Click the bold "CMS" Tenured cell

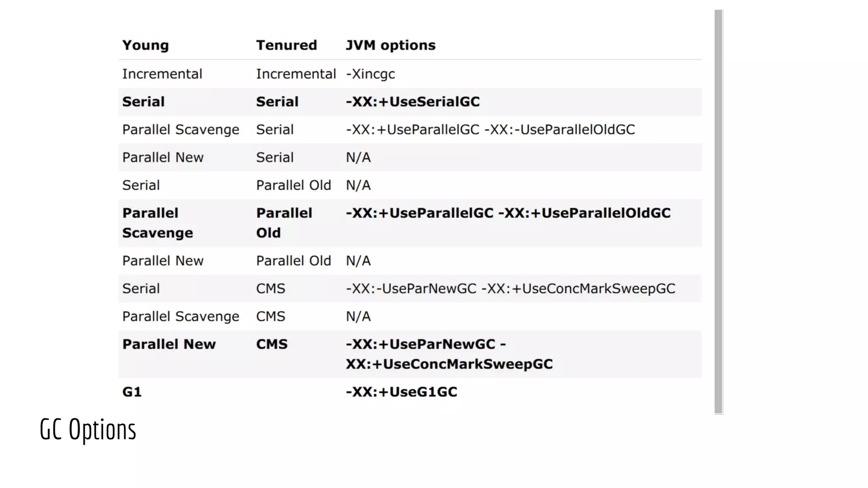click(x=272, y=344)
